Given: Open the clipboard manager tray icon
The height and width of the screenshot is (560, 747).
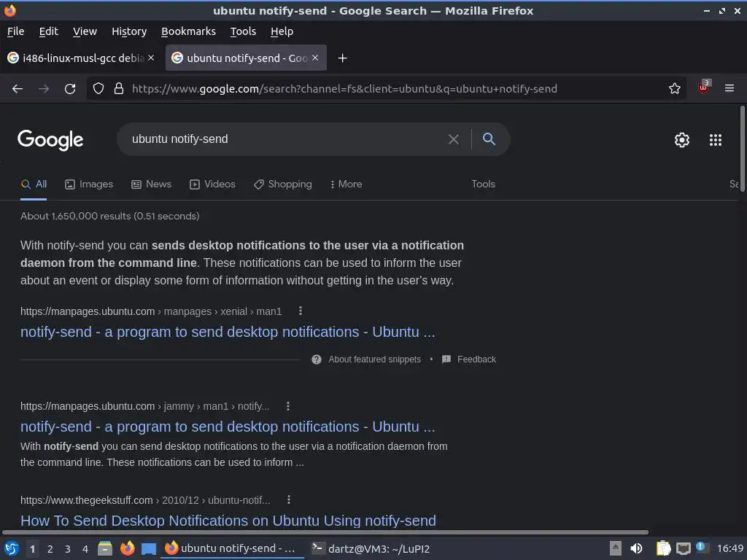Looking at the screenshot, I should tap(663, 548).
